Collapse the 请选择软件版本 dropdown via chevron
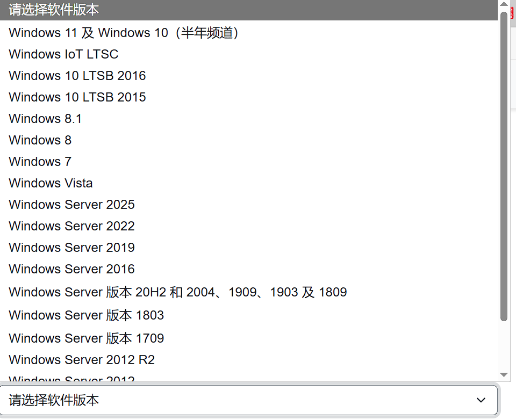Screen dimensions: 516x420 tap(481, 400)
